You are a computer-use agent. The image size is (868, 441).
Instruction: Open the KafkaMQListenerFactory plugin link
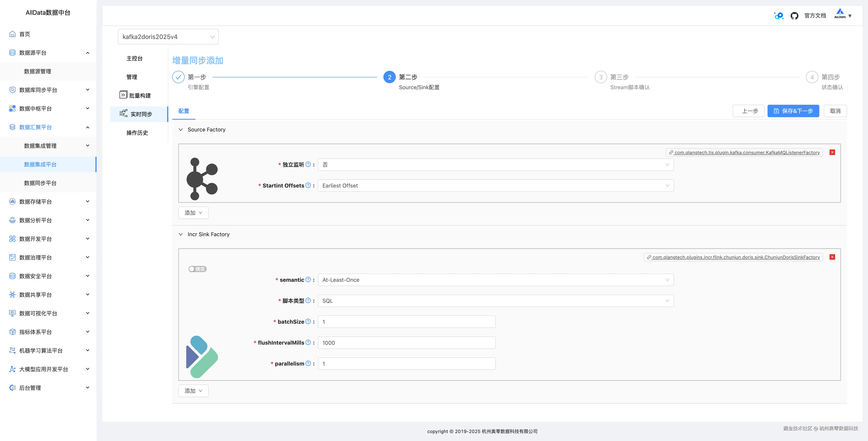coord(747,153)
